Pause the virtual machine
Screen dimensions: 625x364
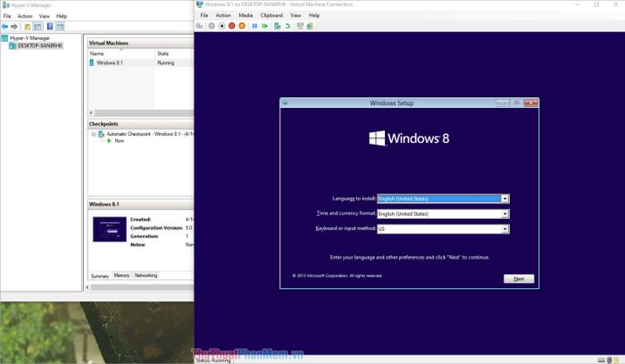pyautogui.click(x=254, y=26)
